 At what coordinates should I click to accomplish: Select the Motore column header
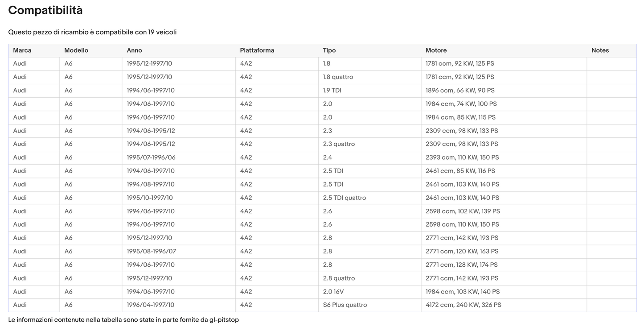tap(436, 50)
